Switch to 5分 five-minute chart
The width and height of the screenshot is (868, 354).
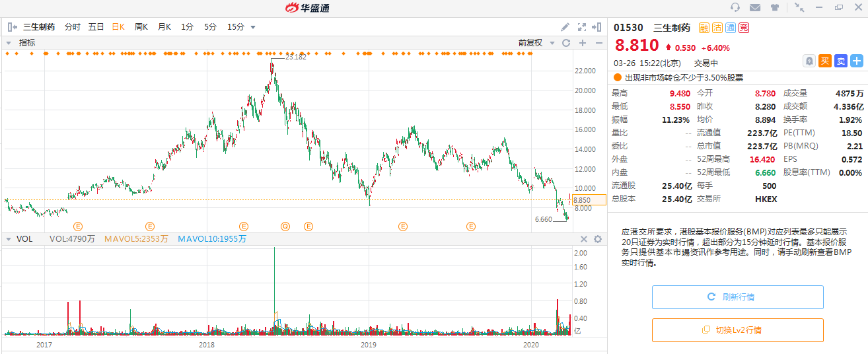coord(210,27)
